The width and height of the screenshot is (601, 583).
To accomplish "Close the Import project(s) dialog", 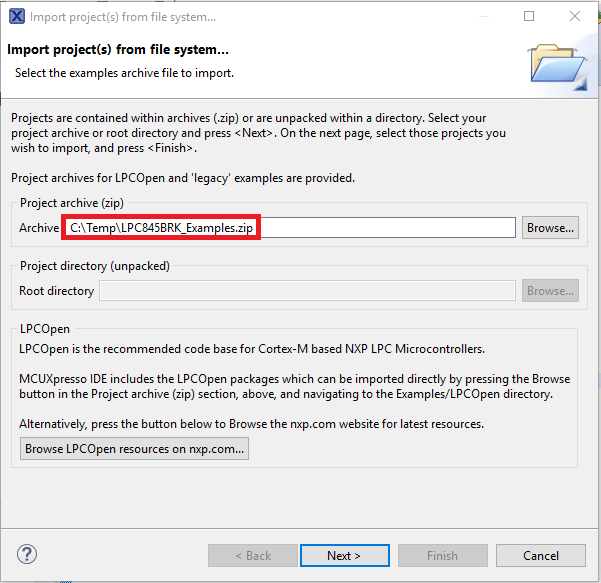I will (574, 17).
